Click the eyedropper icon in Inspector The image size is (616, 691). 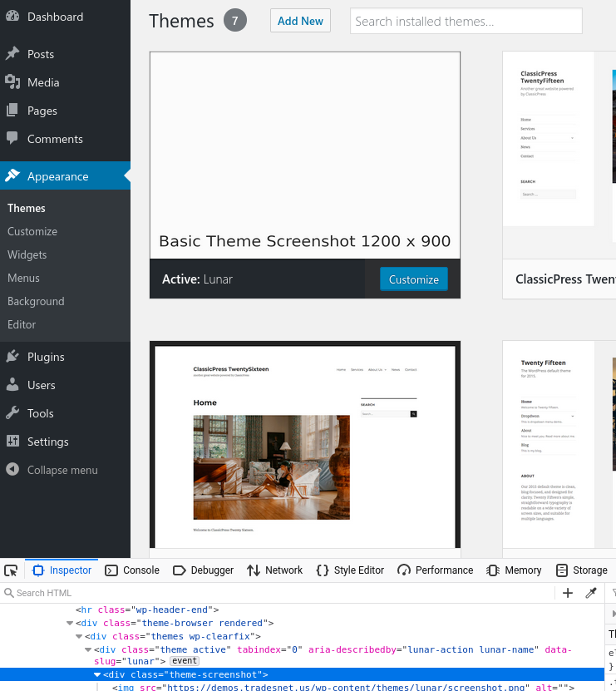point(591,593)
